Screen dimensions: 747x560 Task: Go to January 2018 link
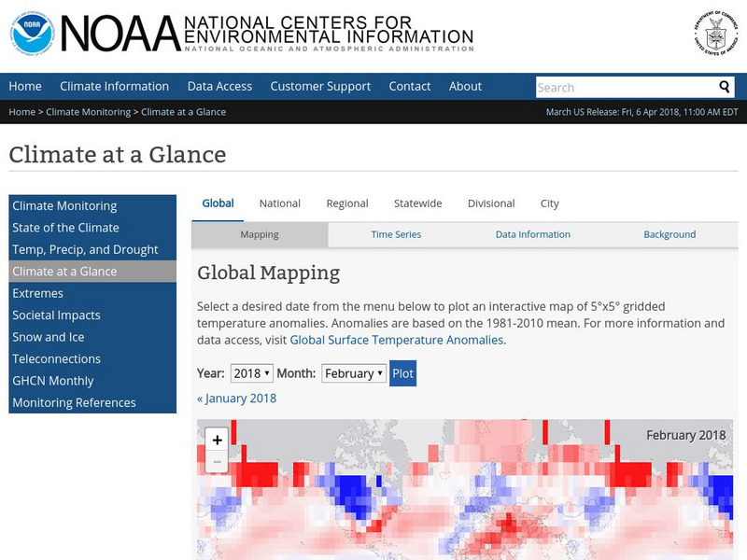coord(236,399)
